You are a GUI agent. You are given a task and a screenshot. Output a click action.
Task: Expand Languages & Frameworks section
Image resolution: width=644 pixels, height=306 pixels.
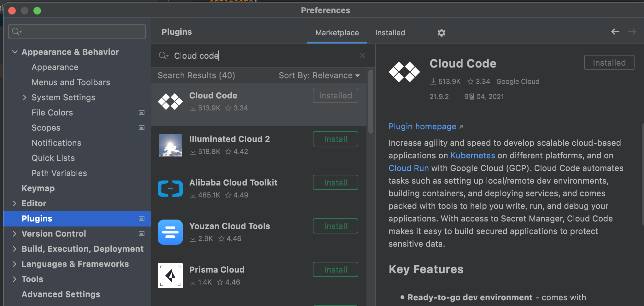pyautogui.click(x=15, y=264)
